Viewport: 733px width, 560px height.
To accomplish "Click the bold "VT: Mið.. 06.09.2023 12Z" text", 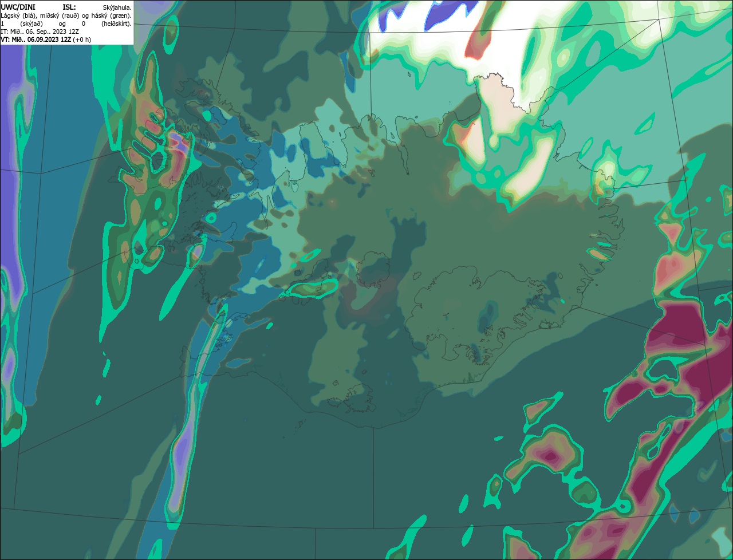I will [36, 40].
